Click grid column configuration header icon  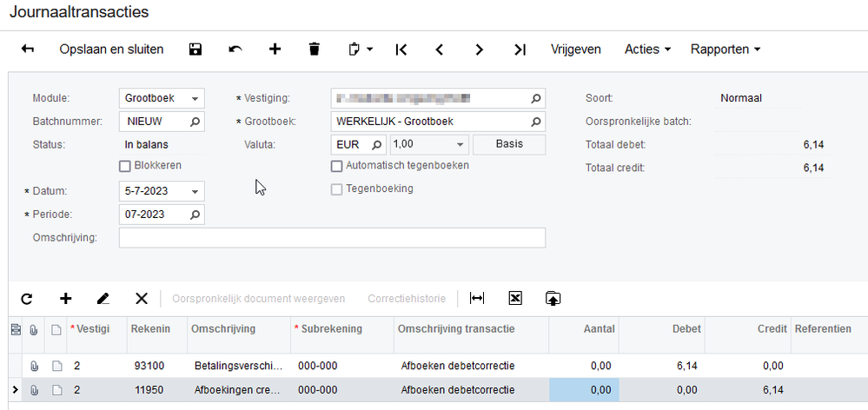16,330
